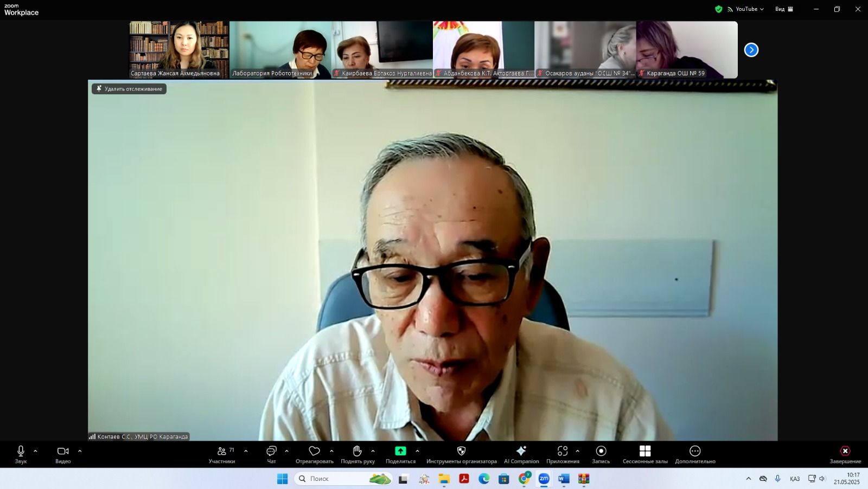This screenshot has width=868, height=489.
Task: Open the View menu
Action: (784, 9)
